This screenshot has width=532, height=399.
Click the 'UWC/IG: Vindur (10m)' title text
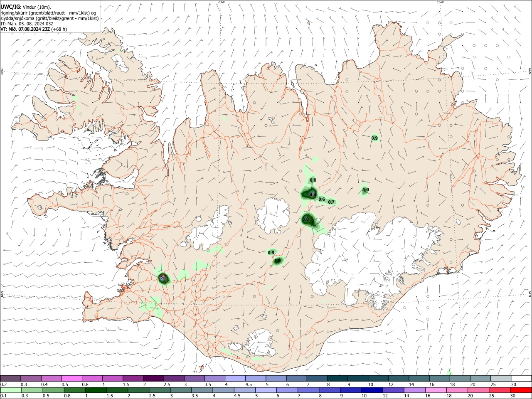click(26, 7)
